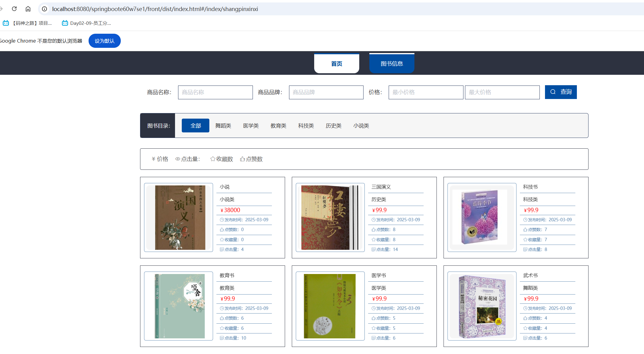The height and width of the screenshot is (354, 644).
Task: Filter catalog by 全部
Action: click(x=196, y=126)
